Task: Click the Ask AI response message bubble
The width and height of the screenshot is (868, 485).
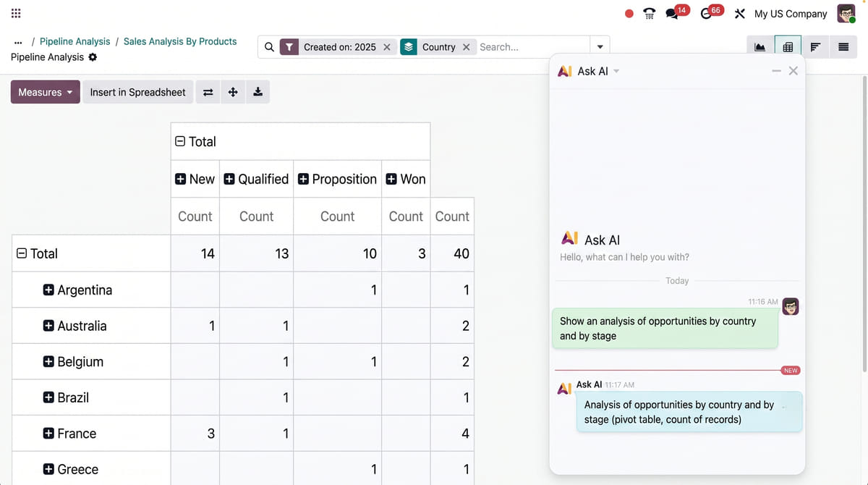Action: coord(689,412)
